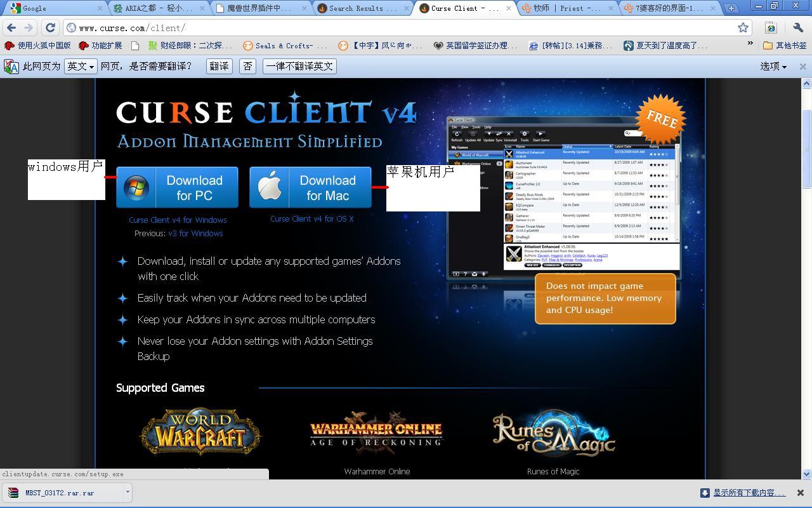The width and height of the screenshot is (812, 508).
Task: Open bookmark Seals & Crofts
Action: (x=285, y=46)
